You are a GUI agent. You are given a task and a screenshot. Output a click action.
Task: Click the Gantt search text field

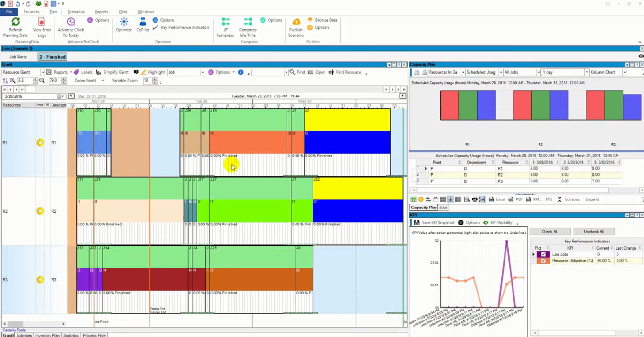pyautogui.click(x=268, y=72)
